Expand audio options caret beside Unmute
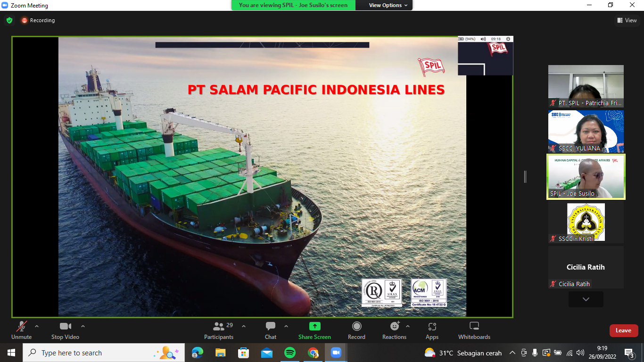The height and width of the screenshot is (362, 644). click(37, 326)
